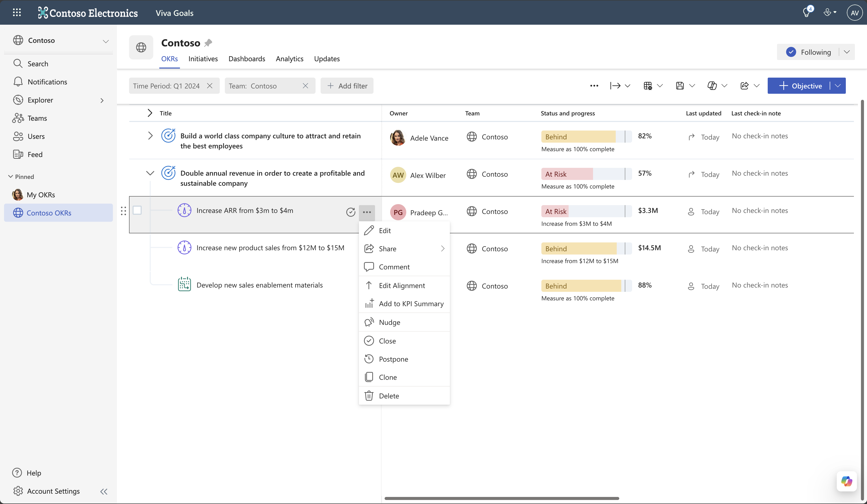Open Contoso OKRs pinned link

tap(58, 213)
